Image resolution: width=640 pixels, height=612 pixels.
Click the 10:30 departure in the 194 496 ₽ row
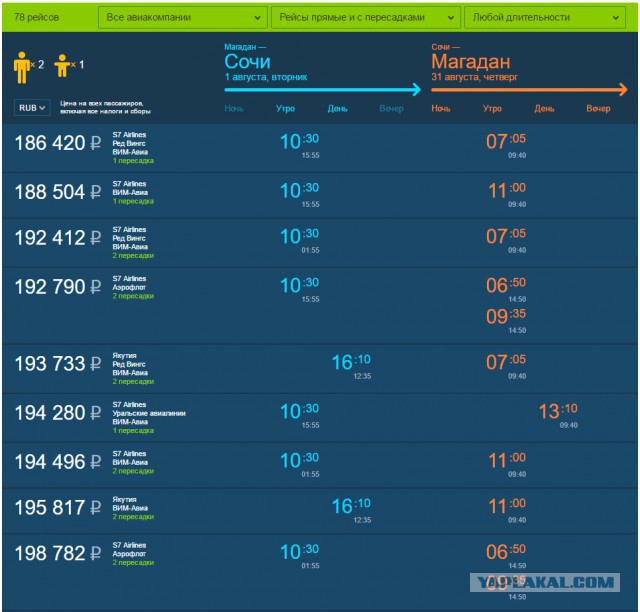pos(300,461)
